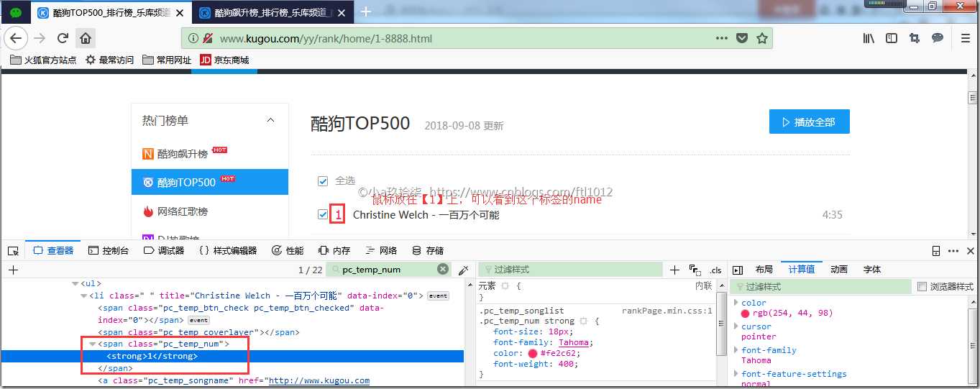Viewport: 980px width, 389px height.
Task: Save page to Pocket
Action: pyautogui.click(x=741, y=38)
